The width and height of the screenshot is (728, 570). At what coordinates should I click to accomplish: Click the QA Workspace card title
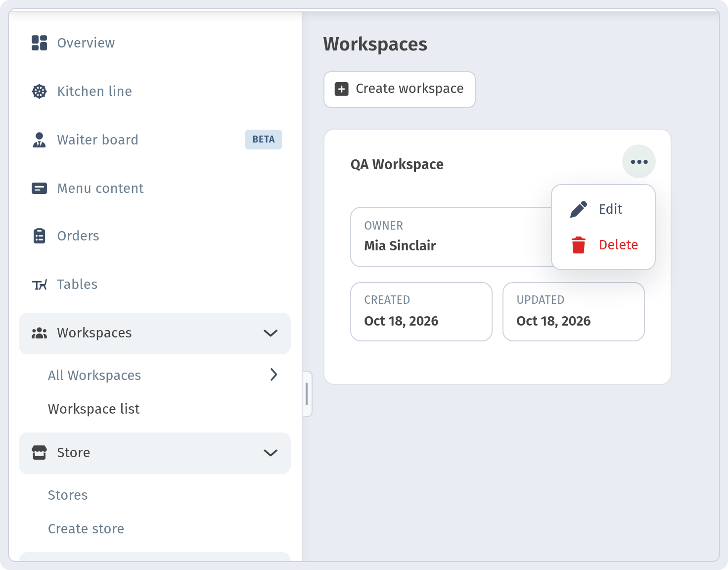[397, 164]
